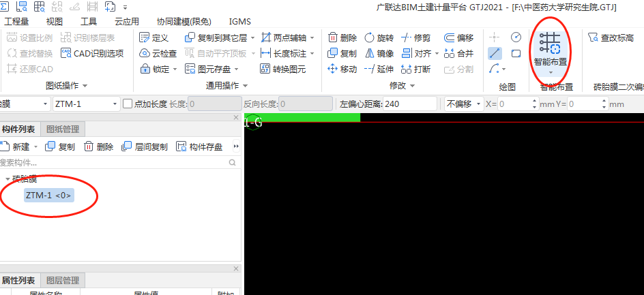Click the 锁定 lock icon
This screenshot has width=644, height=295.
145,69
